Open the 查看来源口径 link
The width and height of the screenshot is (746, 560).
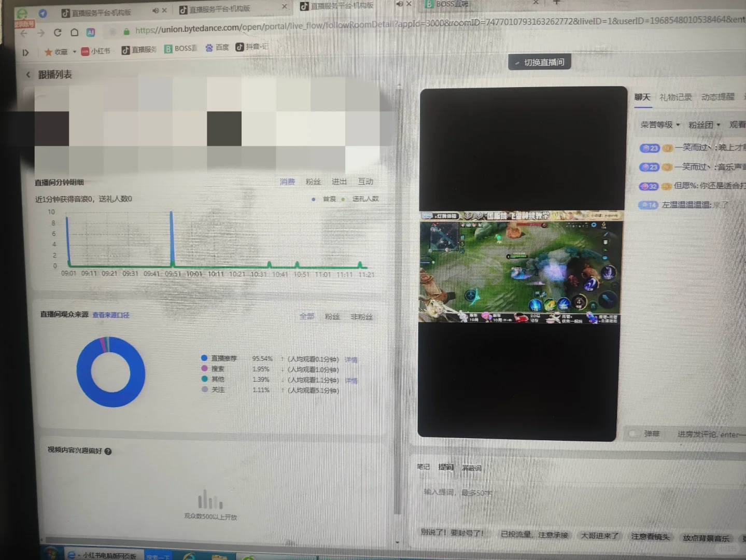[111, 315]
